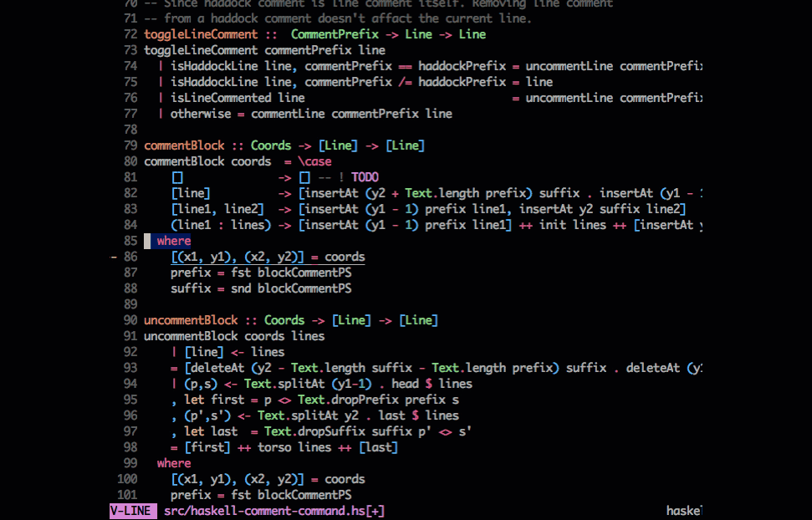Click line number 100
This screenshot has height=520, width=812.
[126, 478]
